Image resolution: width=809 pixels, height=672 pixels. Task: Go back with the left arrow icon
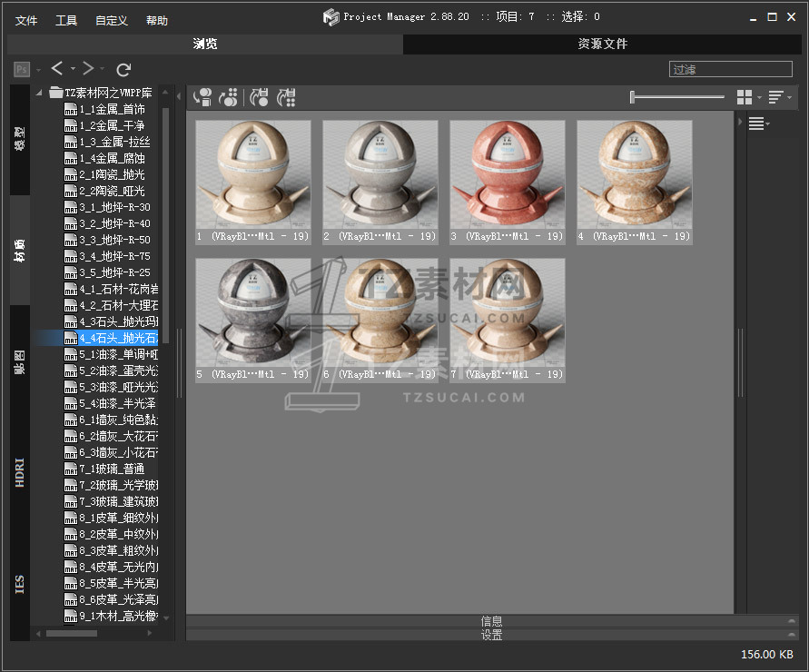click(57, 69)
